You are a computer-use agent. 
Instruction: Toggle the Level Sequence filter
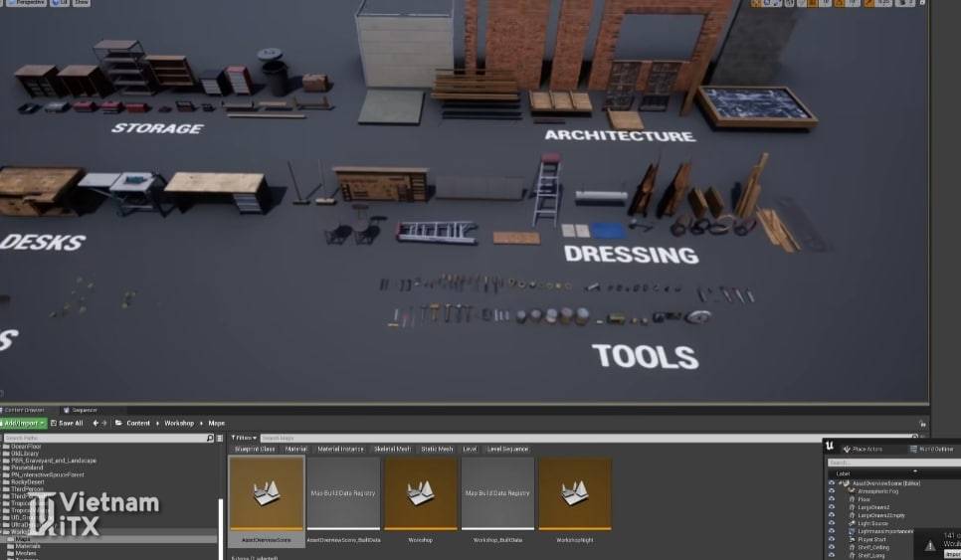pos(508,449)
